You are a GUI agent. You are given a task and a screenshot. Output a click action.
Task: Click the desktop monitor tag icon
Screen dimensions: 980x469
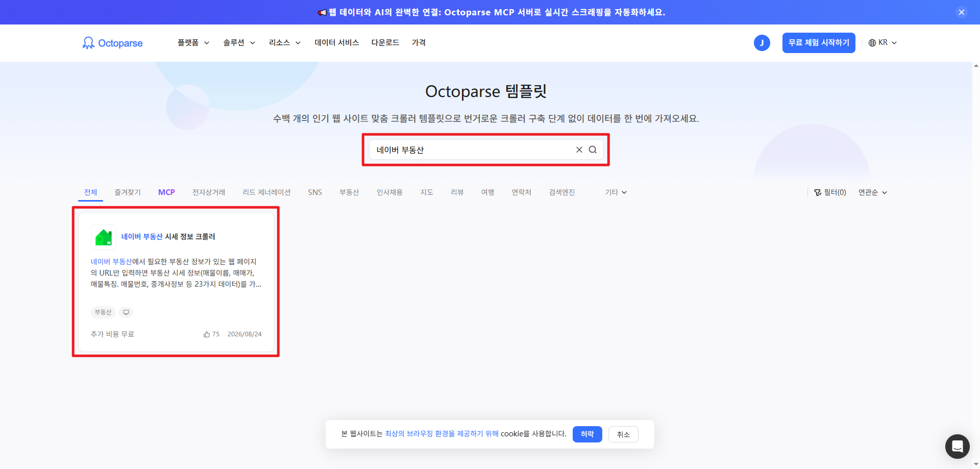point(126,312)
